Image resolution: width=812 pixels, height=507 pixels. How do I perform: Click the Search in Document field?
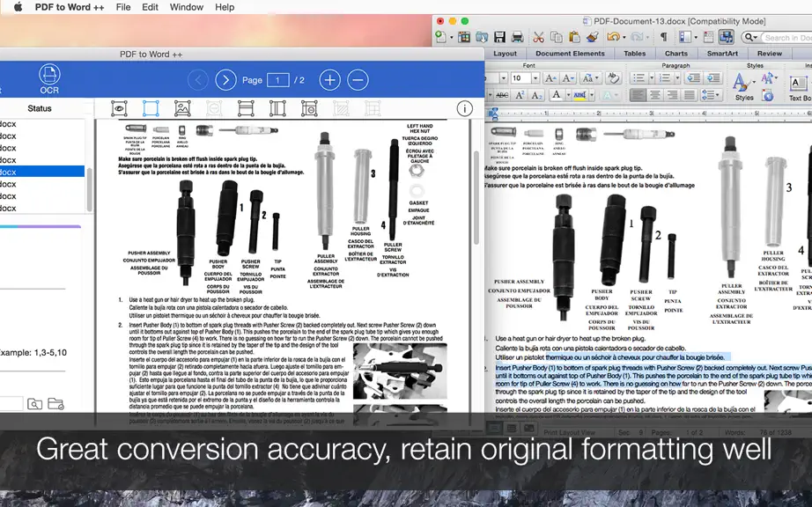[x=786, y=37]
